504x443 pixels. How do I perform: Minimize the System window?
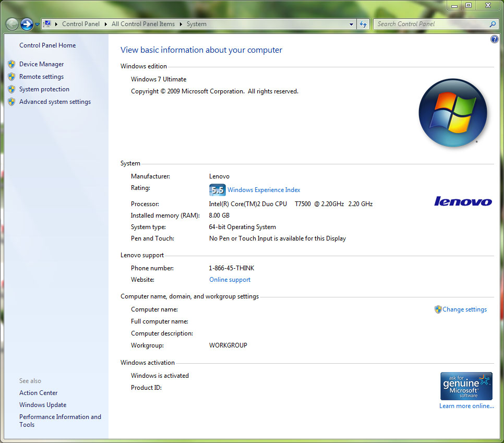[454, 5]
